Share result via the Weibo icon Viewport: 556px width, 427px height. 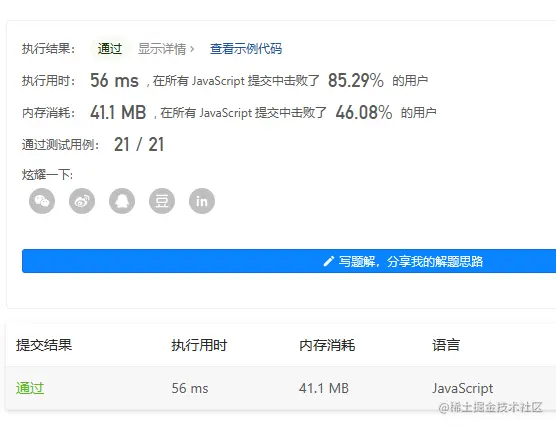(82, 201)
